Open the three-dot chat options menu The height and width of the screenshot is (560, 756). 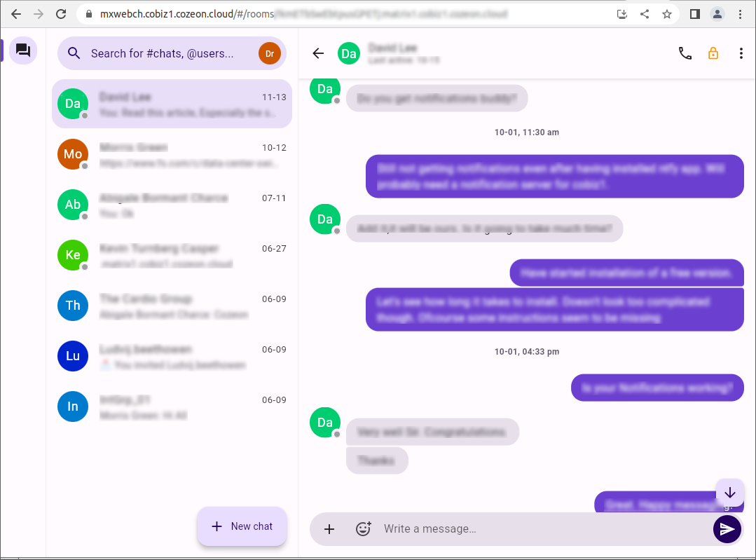pos(741,53)
